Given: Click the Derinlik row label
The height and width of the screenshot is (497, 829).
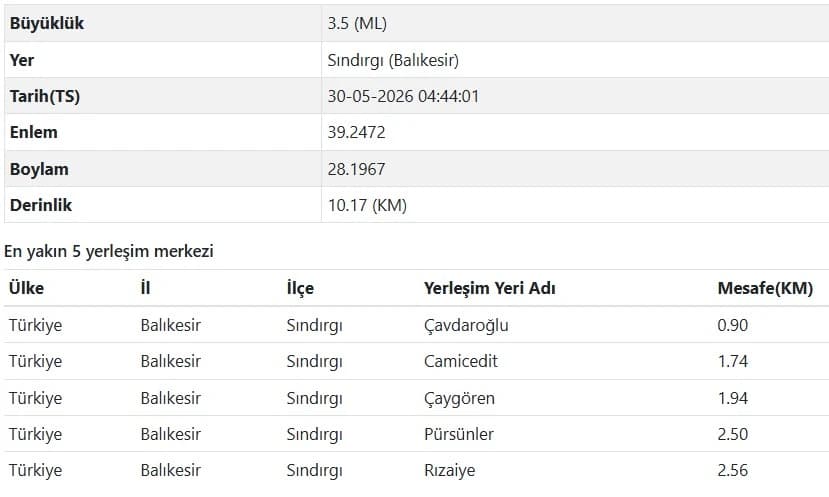Looking at the screenshot, I should pos(41,205).
